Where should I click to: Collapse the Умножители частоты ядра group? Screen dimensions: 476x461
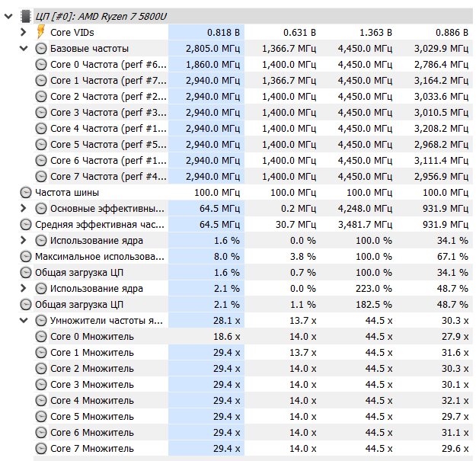point(24,320)
